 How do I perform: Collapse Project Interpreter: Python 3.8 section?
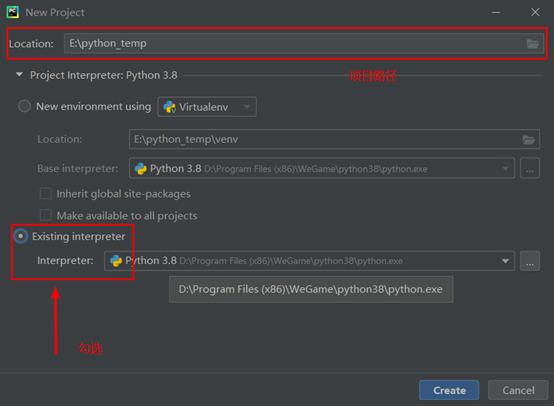click(19, 75)
